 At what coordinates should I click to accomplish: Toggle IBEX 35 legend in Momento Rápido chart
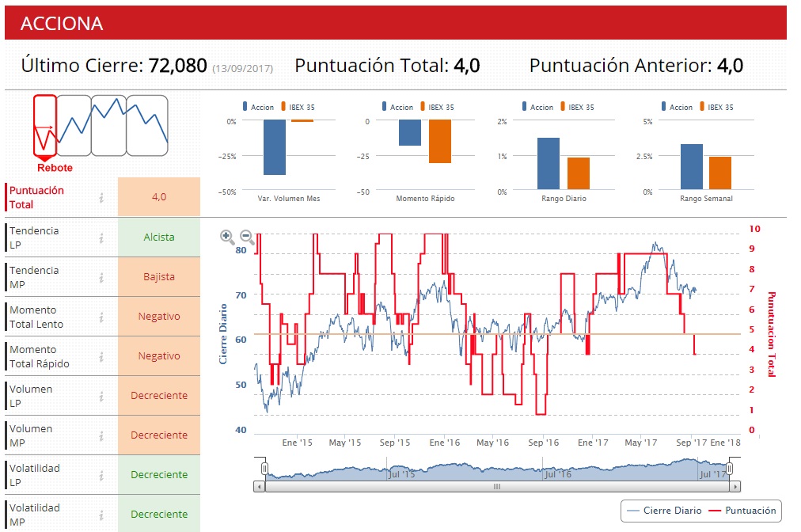coord(437,107)
